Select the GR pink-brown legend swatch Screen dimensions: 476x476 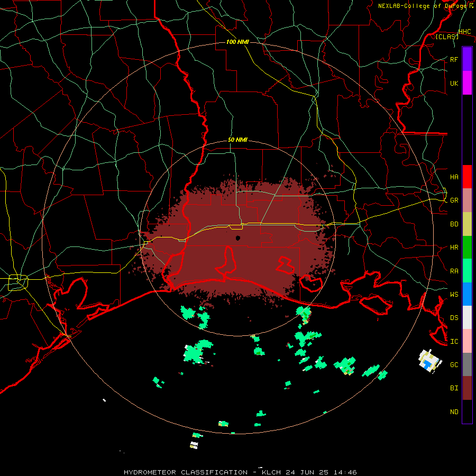[467, 200]
